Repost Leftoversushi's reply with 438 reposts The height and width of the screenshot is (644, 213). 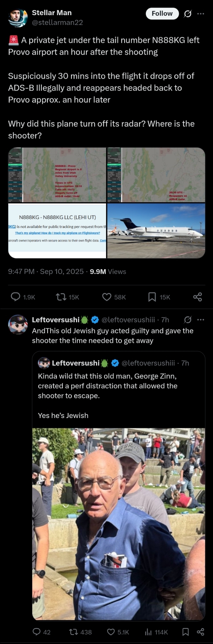[x=73, y=632]
